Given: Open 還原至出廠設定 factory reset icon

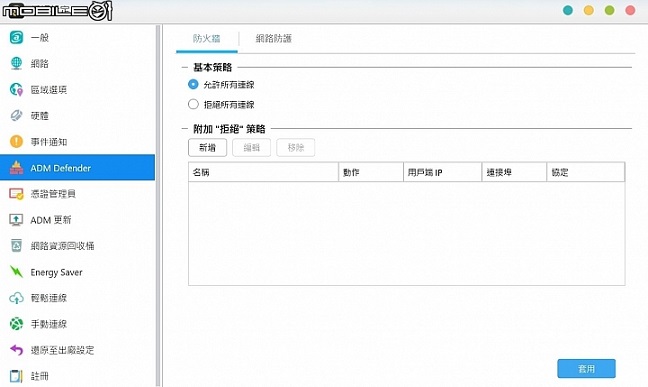Looking at the screenshot, I should [17, 350].
